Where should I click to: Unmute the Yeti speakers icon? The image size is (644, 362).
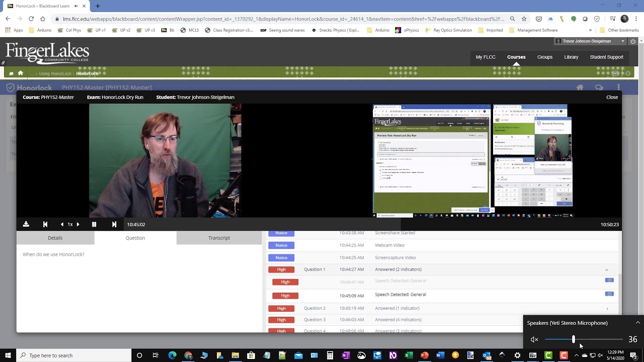coord(534,340)
